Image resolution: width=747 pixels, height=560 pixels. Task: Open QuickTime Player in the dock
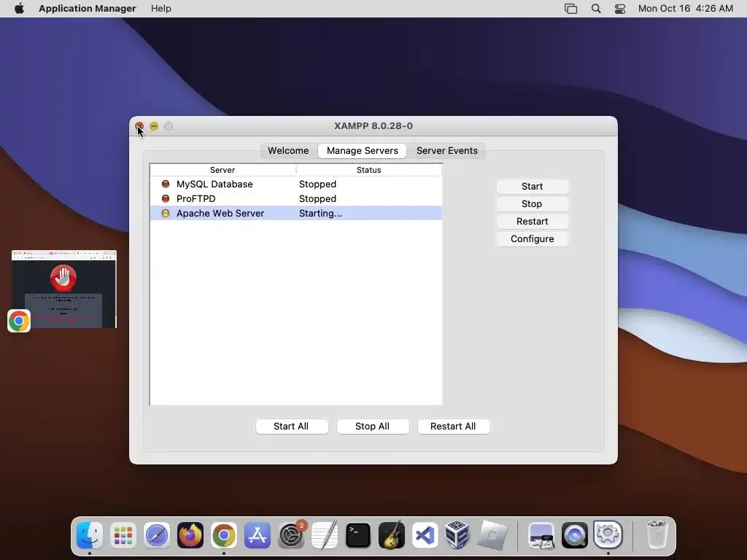click(x=575, y=535)
